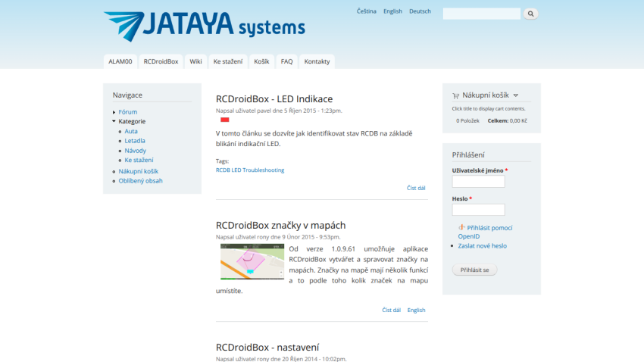Click the Nákupní košík block title
This screenshot has height=362, width=644.
(486, 95)
